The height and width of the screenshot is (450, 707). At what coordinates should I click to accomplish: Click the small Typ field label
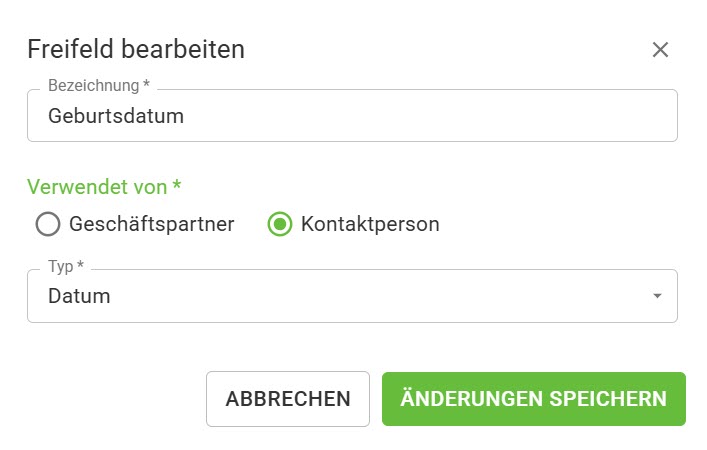(60, 267)
